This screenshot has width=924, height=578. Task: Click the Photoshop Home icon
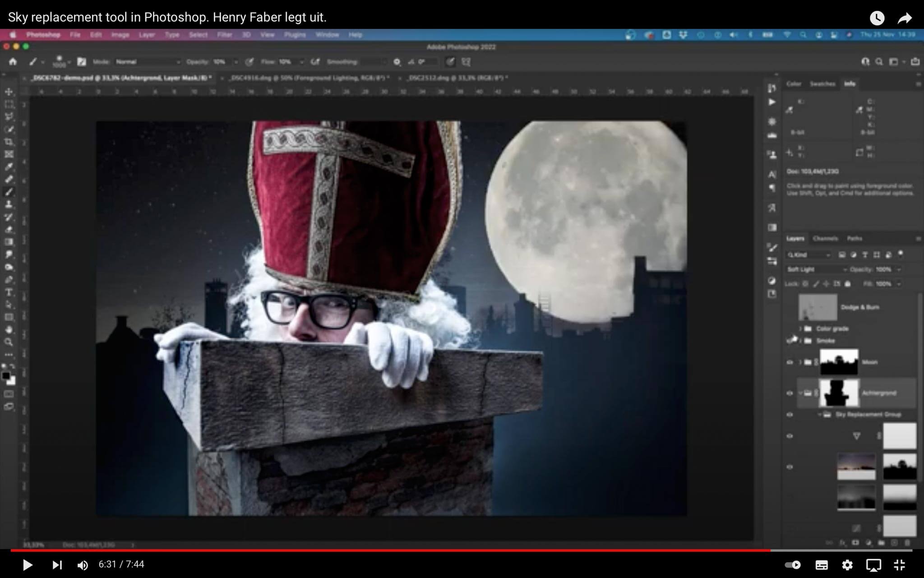[x=13, y=62]
